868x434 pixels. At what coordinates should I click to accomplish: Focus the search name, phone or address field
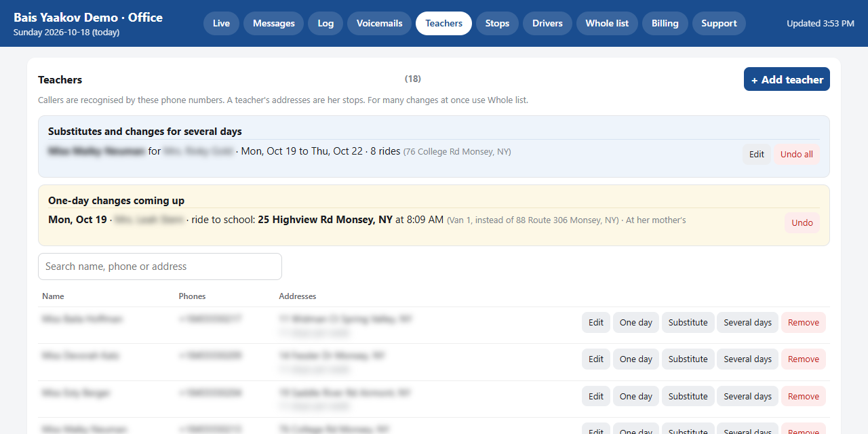click(x=160, y=267)
